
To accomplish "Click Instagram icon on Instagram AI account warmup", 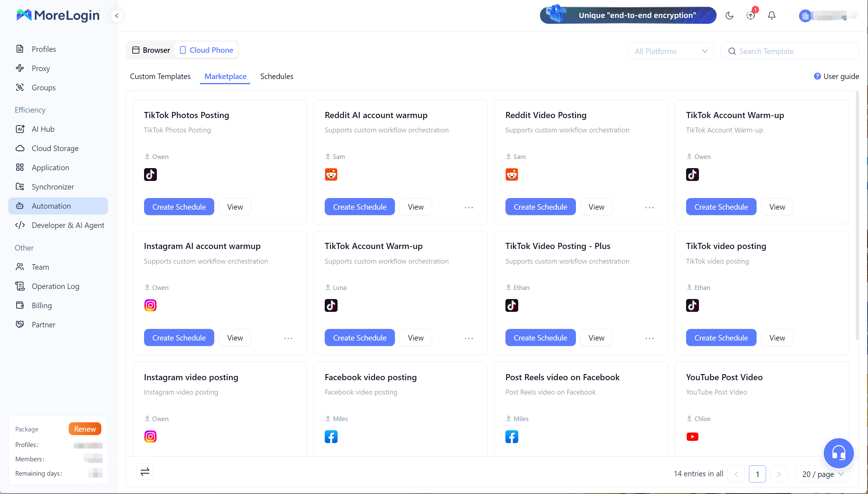I will pyautogui.click(x=150, y=305).
